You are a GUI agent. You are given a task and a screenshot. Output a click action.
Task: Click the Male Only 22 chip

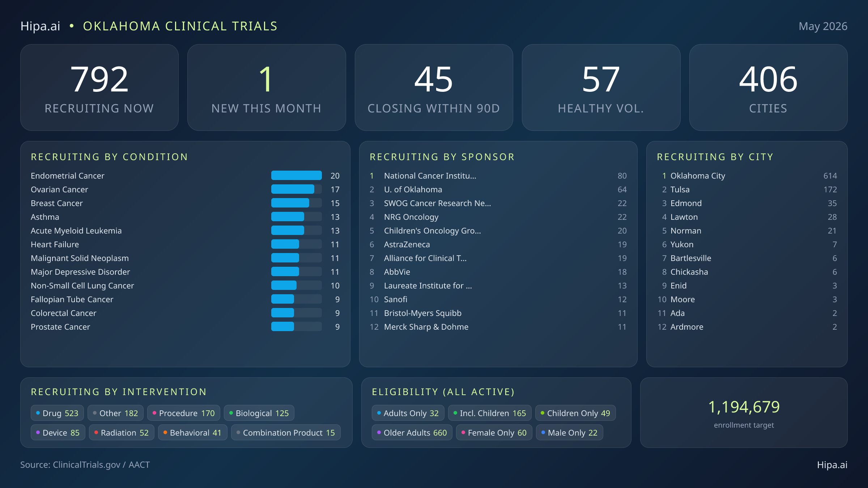pyautogui.click(x=569, y=433)
